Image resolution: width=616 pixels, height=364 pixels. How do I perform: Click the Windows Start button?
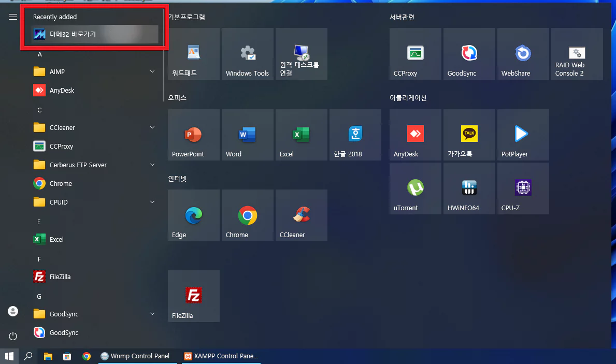click(x=9, y=356)
